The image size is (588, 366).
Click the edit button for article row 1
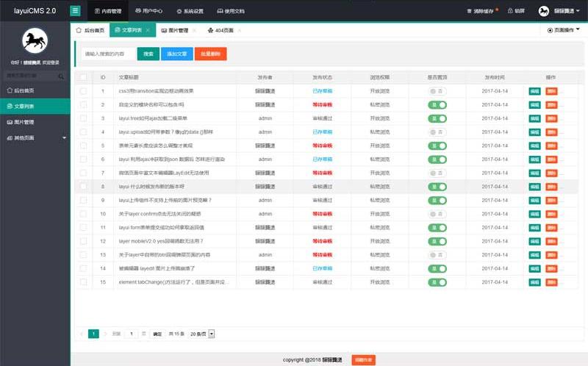point(534,90)
